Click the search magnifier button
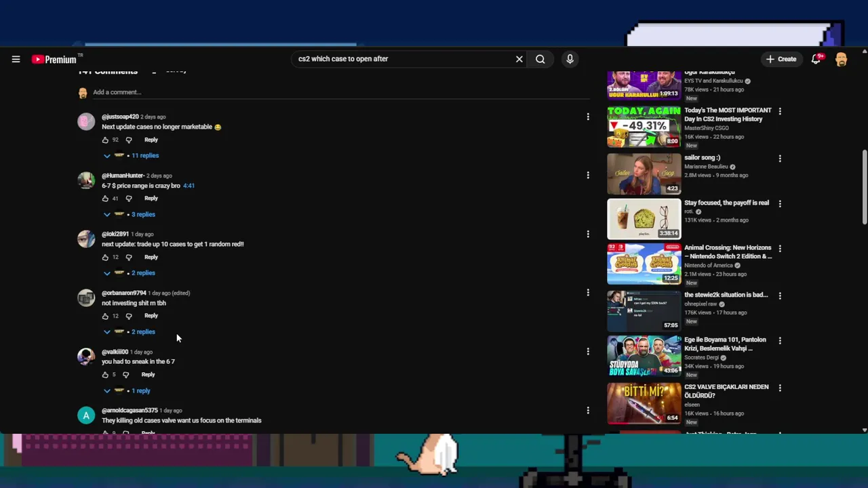The height and width of the screenshot is (488, 868). [x=540, y=59]
